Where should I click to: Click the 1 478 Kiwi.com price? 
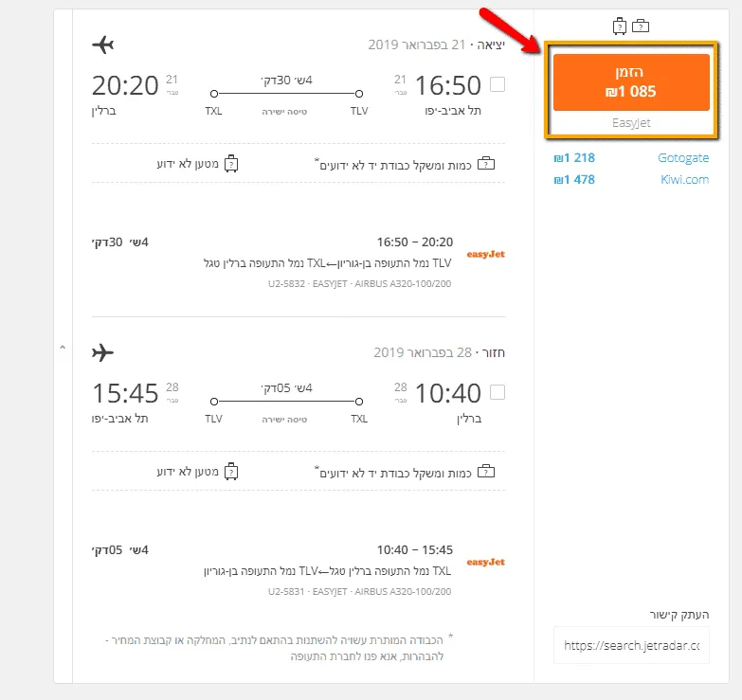[574, 179]
